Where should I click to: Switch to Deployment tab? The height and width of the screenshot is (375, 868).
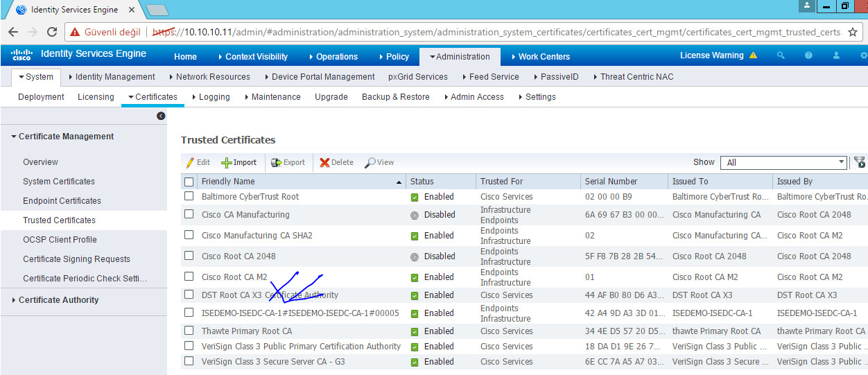tap(41, 97)
